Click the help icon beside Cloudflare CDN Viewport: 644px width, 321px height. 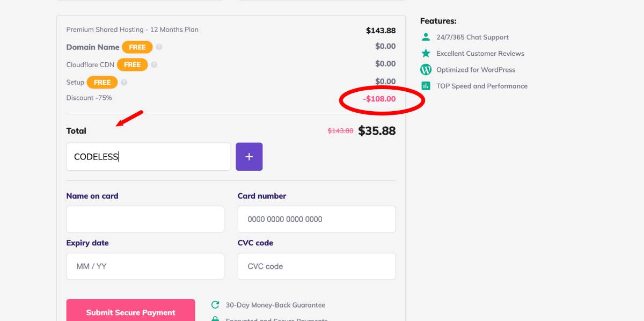[x=154, y=65]
